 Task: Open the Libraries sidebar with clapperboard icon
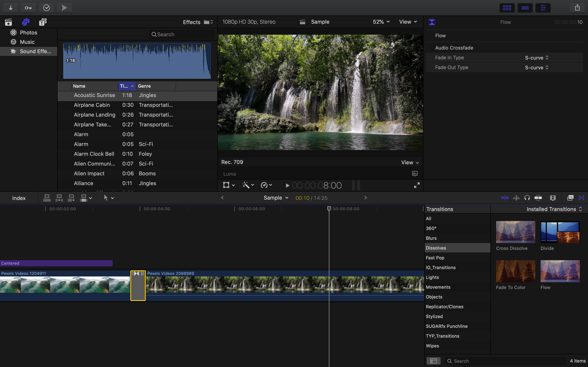click(8, 22)
